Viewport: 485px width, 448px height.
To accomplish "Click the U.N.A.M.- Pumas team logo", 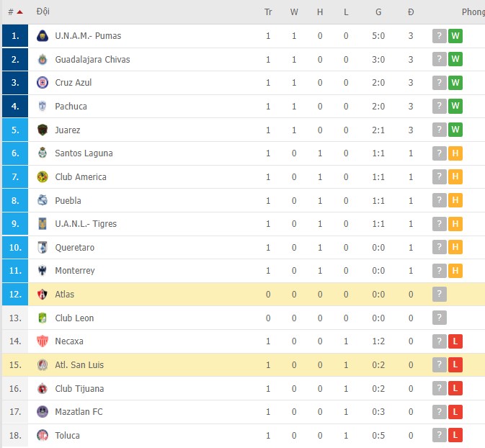I will click(x=43, y=35).
